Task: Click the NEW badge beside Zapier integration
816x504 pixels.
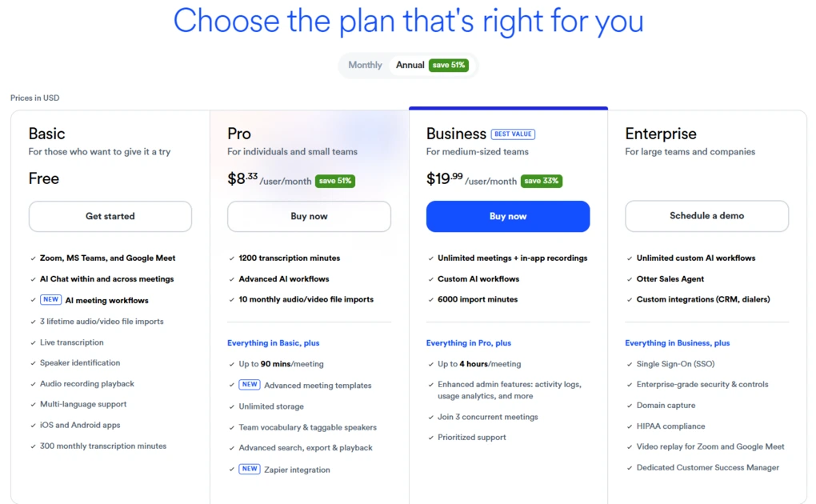Action: [x=249, y=470]
